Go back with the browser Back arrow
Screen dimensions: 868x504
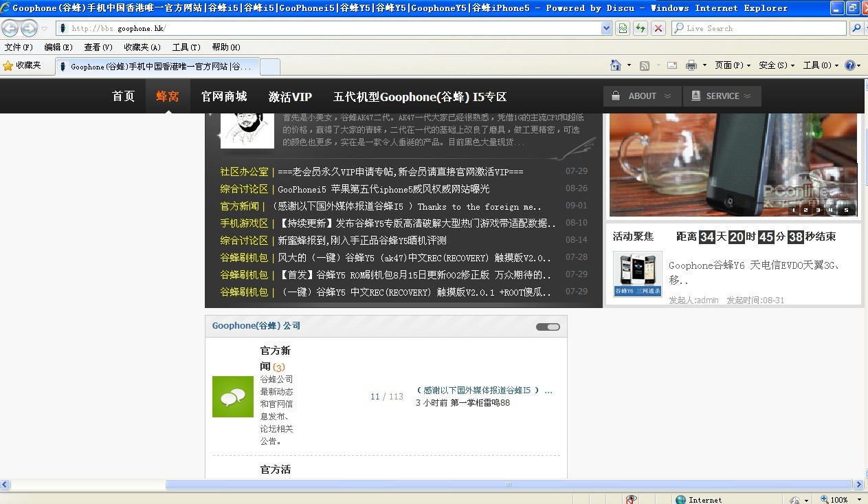click(10, 28)
